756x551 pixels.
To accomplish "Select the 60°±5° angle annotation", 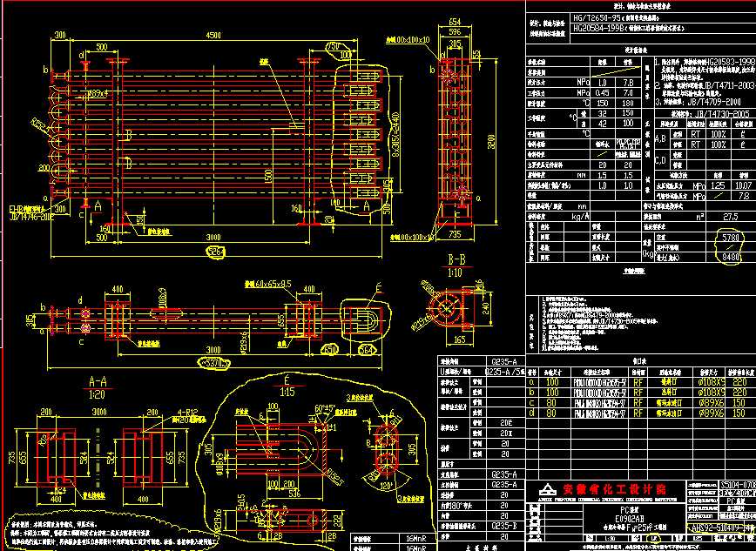I will click(325, 409).
